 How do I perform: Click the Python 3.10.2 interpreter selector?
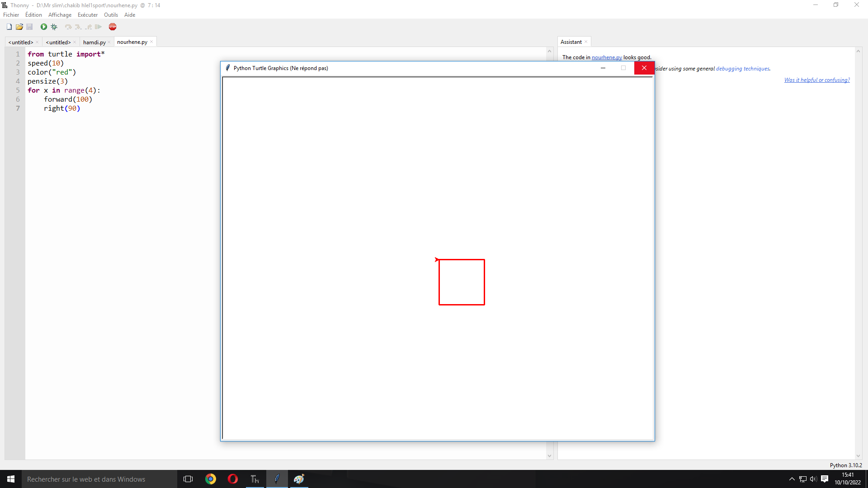845,465
